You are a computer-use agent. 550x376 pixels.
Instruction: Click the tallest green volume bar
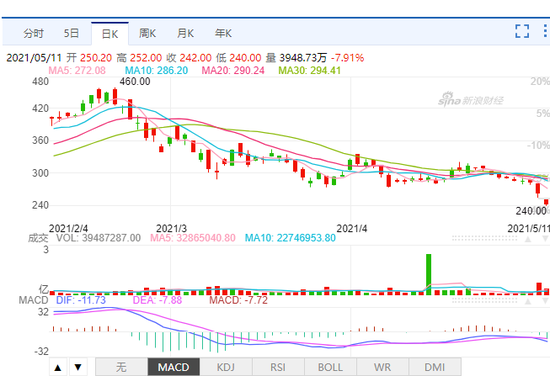coord(428,274)
